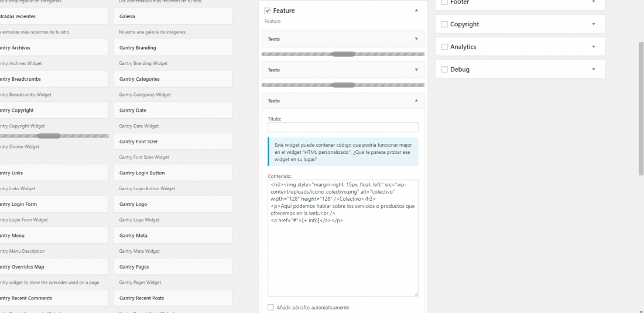
Task: Expand the Analytics area arrow
Action: [x=593, y=47]
